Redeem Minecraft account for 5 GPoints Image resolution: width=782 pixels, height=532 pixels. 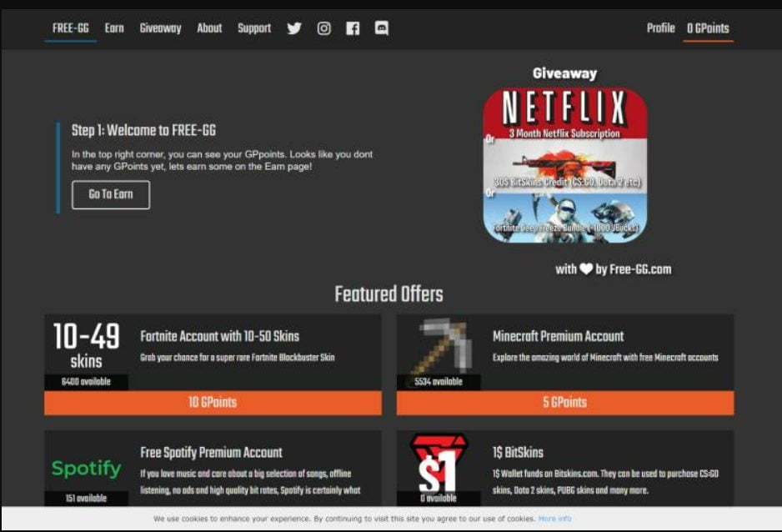coord(565,403)
